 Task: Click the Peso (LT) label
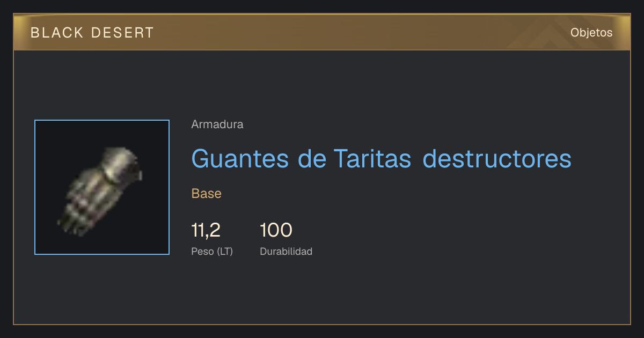point(212,251)
